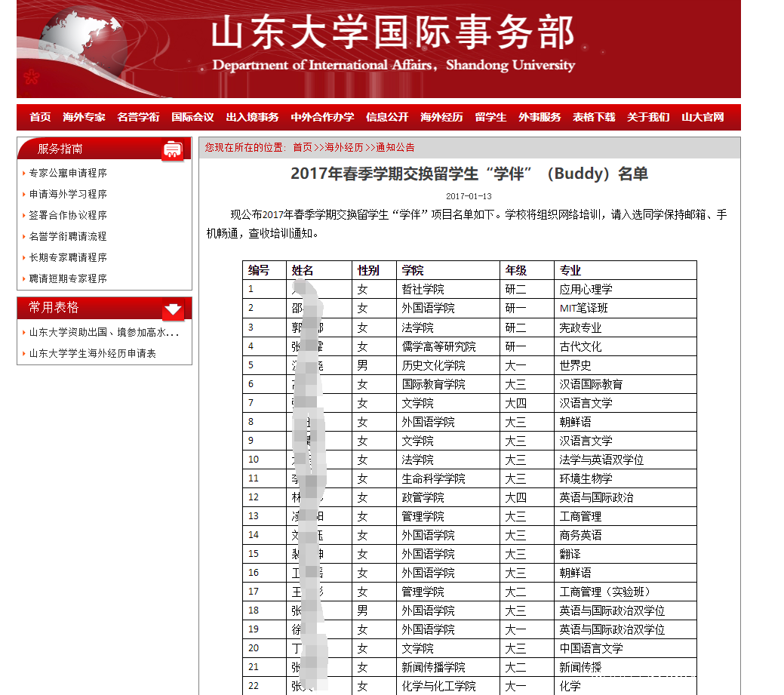Click the 常用表格 download arrow icon
This screenshot has width=784, height=695.
pyautogui.click(x=173, y=310)
